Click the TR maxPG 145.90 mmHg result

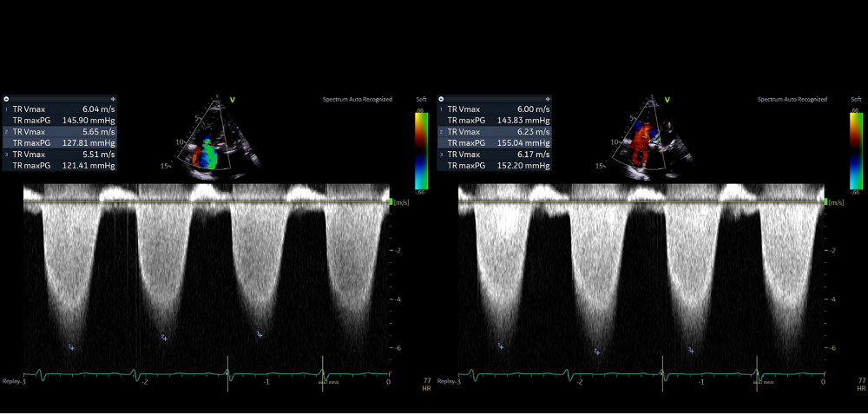(x=61, y=121)
